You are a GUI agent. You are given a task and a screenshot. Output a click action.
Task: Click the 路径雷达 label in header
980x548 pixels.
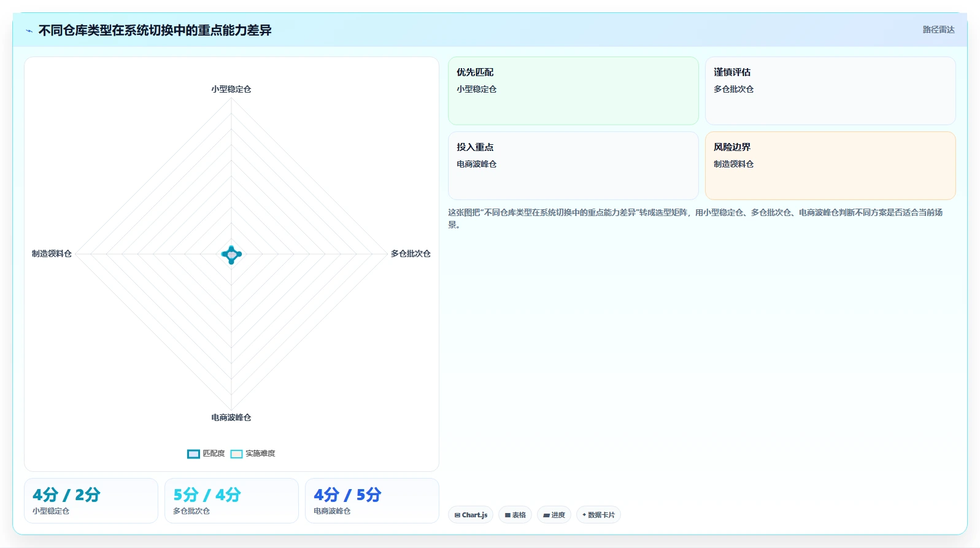938,29
